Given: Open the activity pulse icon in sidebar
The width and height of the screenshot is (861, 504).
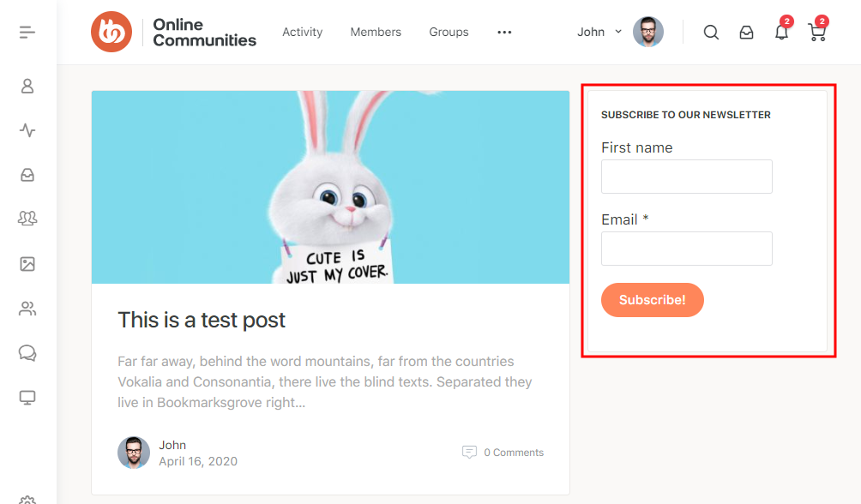Looking at the screenshot, I should tap(27, 130).
